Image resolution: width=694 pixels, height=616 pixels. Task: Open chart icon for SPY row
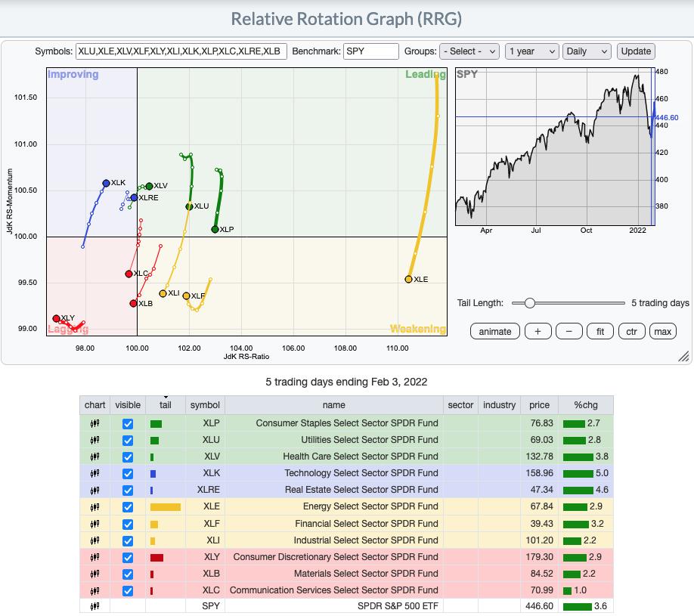pos(94,606)
